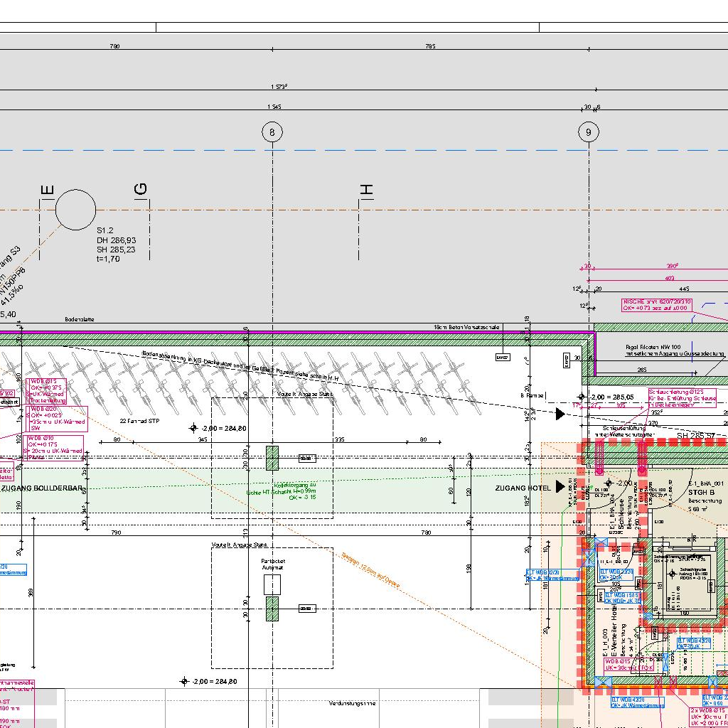Screen dimensions: 728x728
Task: Click the 18cm Beton Vorsatzschale label
Action: [466, 327]
